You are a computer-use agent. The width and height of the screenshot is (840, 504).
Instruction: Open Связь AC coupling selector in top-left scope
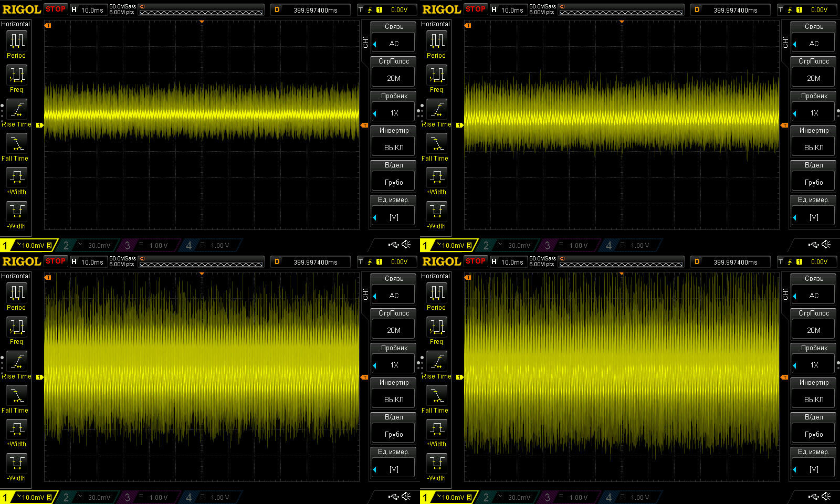point(394,44)
